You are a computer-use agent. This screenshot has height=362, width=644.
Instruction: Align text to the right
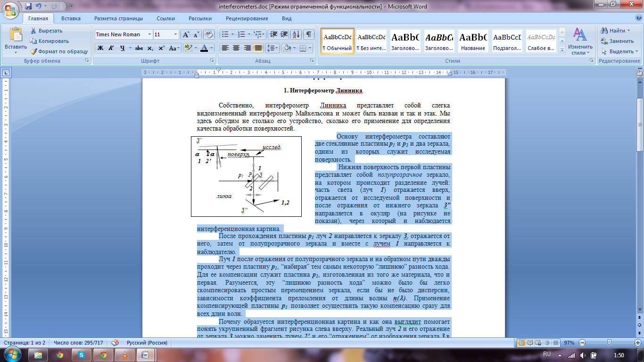click(247, 48)
